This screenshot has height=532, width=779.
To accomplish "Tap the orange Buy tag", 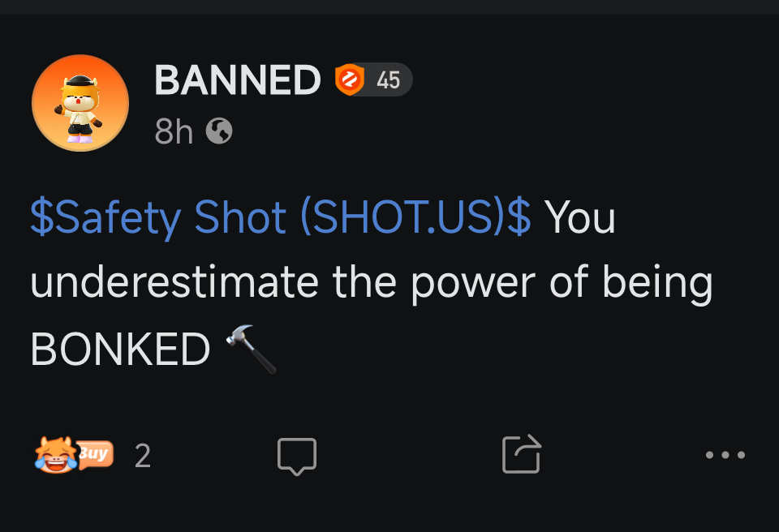I will 94,453.
